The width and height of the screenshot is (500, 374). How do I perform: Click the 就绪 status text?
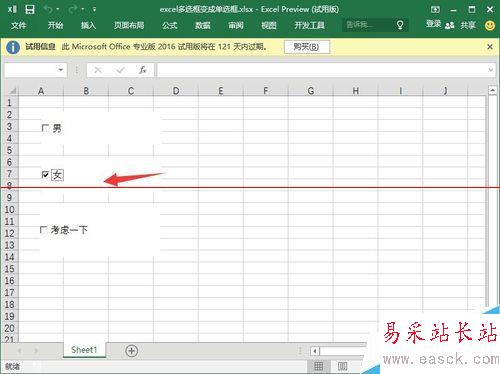click(x=13, y=366)
